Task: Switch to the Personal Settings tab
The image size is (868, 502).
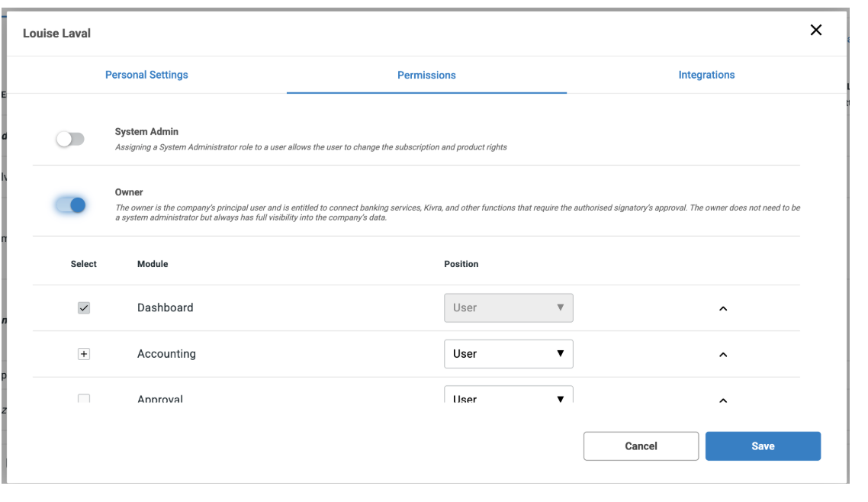Action: pos(146,75)
